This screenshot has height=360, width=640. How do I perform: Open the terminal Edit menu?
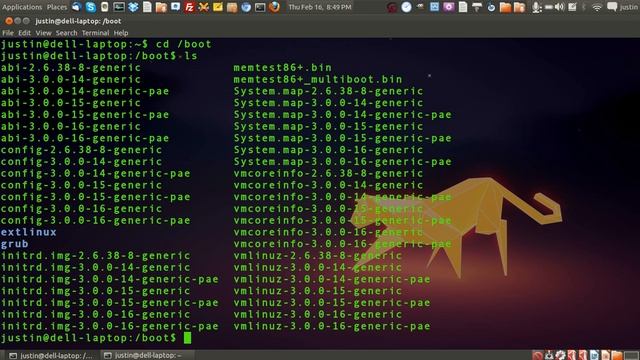click(24, 33)
